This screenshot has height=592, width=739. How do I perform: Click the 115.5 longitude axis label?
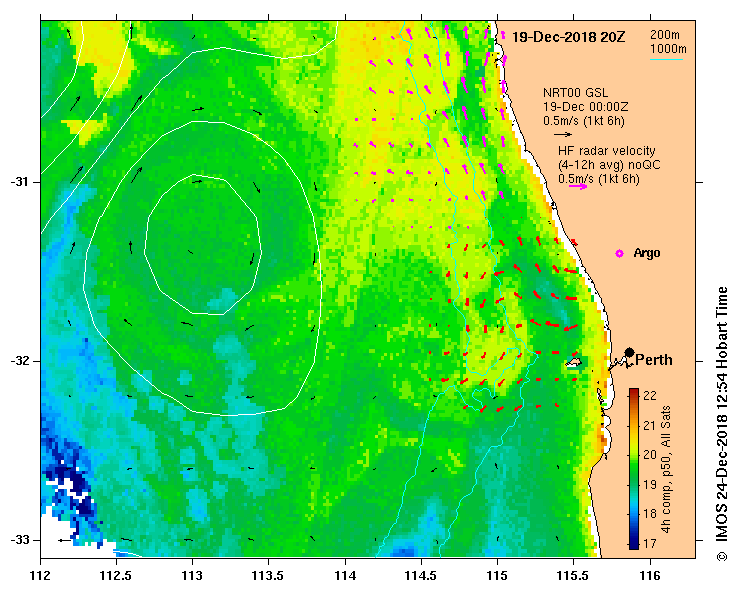pyautogui.click(x=574, y=576)
